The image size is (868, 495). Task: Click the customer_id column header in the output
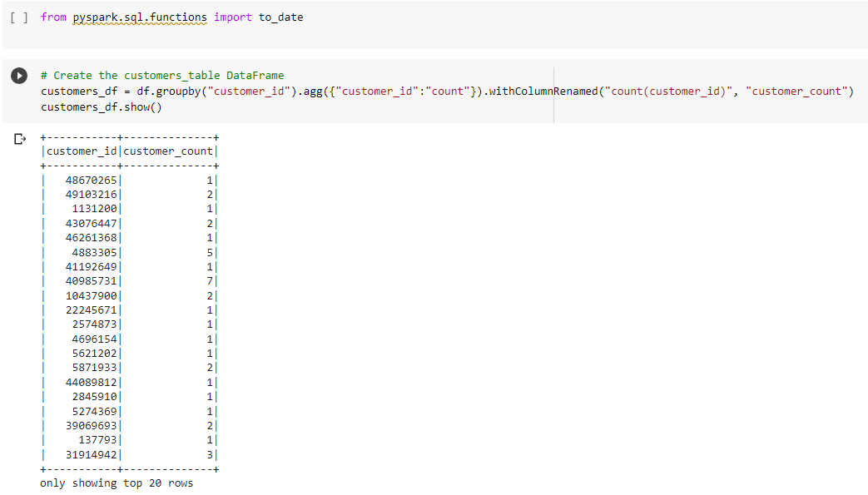tap(81, 151)
